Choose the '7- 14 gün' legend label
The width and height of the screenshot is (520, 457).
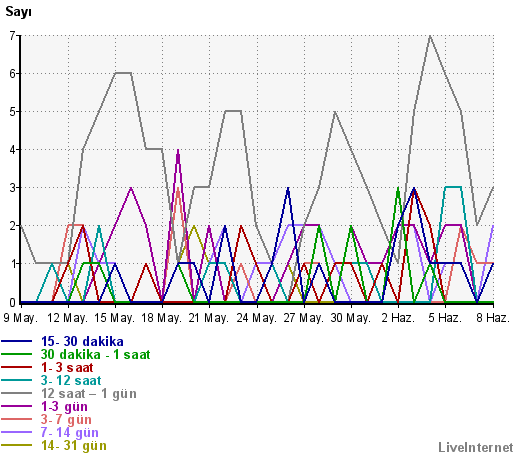tap(70, 432)
